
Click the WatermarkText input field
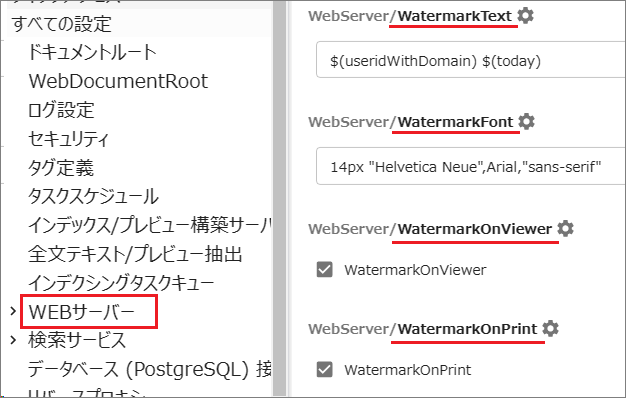point(471,59)
